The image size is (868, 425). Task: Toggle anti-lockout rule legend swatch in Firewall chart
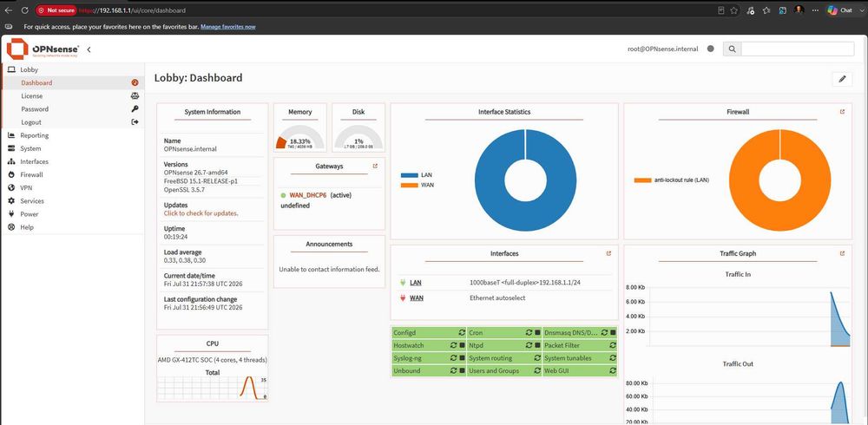coord(642,180)
